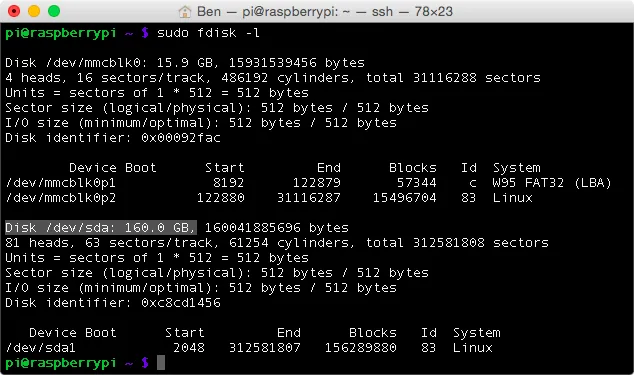The width and height of the screenshot is (634, 375).
Task: Click the '160041885696 bytes' value
Action: 277,228
